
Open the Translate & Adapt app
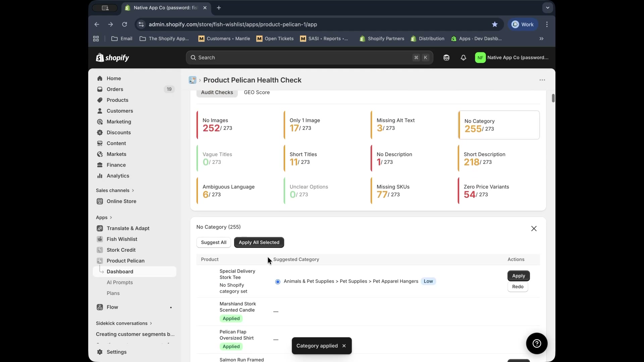point(127,228)
